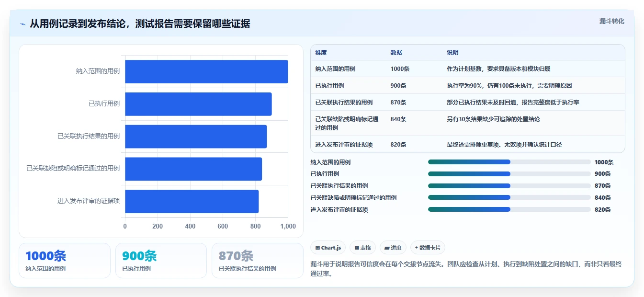
Task: Click the 1000条 progress bar
Action: pyautogui.click(x=509, y=162)
